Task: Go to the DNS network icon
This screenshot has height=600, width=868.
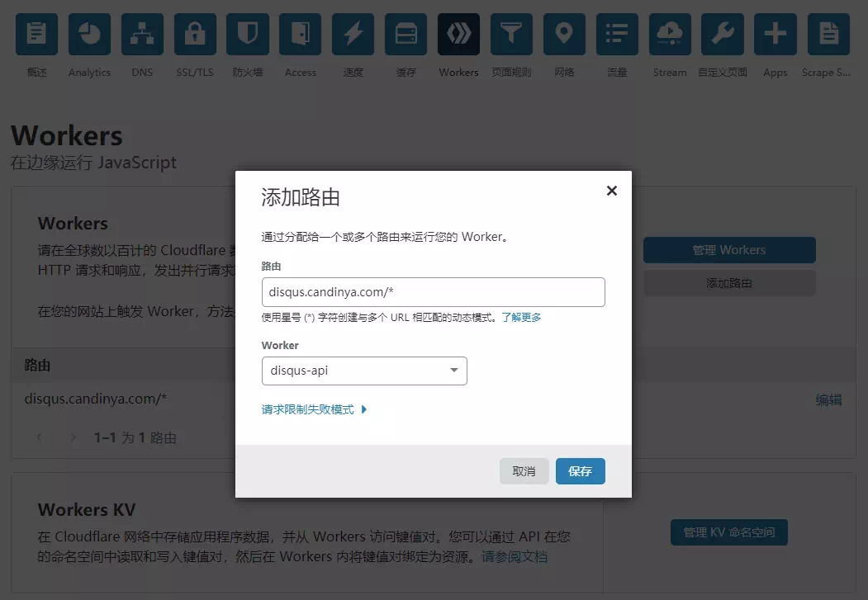Action: point(142,35)
